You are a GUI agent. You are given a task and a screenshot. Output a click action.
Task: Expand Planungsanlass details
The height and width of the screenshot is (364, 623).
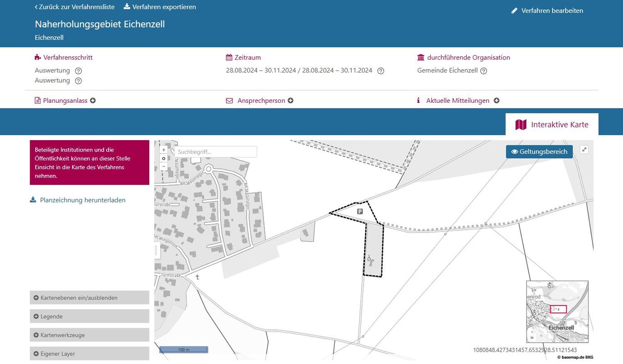click(65, 101)
